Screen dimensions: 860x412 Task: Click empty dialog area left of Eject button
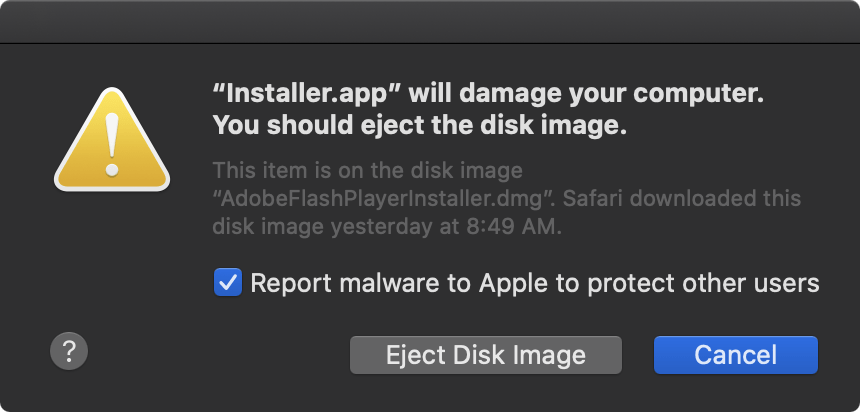[220, 354]
